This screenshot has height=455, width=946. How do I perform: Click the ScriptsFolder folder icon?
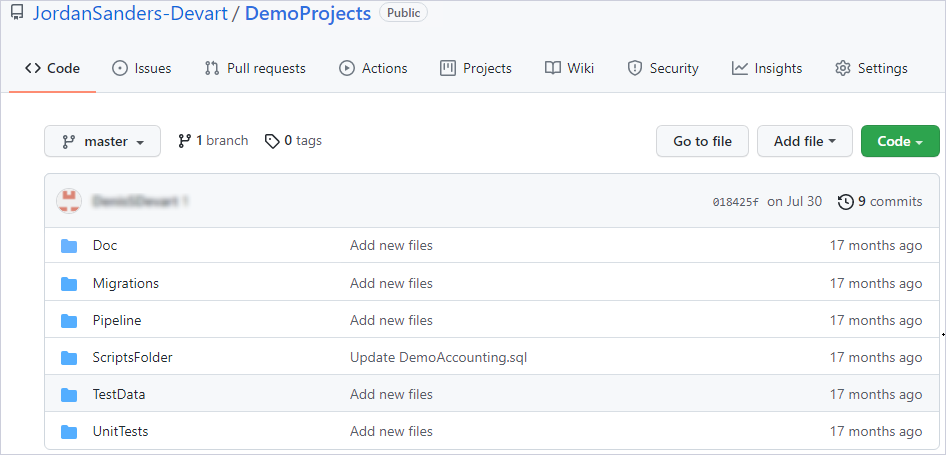tap(69, 358)
